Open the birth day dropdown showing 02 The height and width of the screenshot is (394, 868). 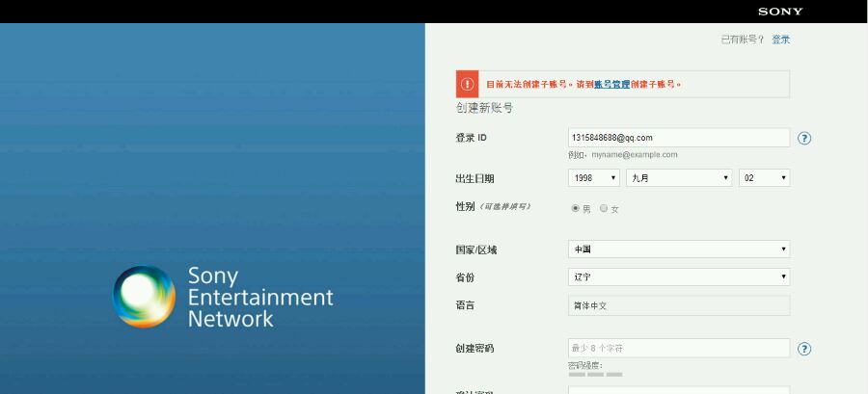(765, 178)
